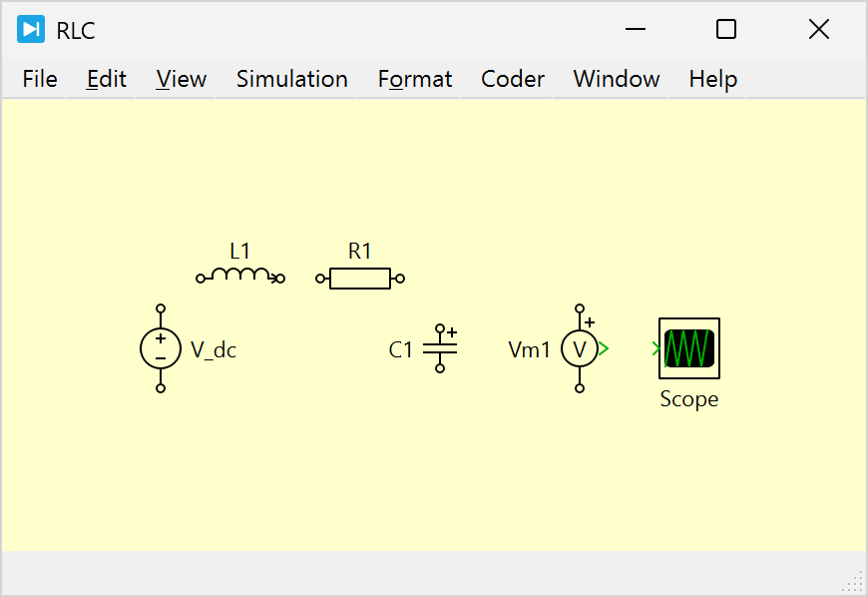The height and width of the screenshot is (597, 868).
Task: Click the V_dc text label
Action: pos(214,350)
